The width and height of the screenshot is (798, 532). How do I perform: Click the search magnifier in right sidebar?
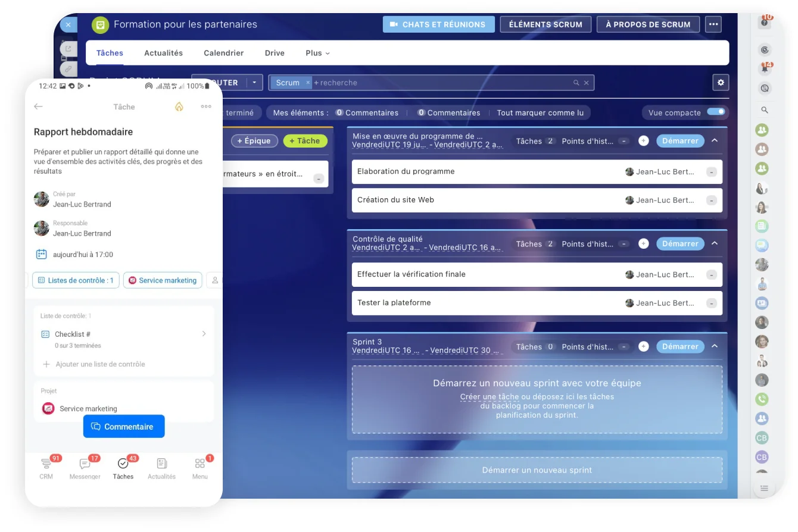click(x=765, y=110)
